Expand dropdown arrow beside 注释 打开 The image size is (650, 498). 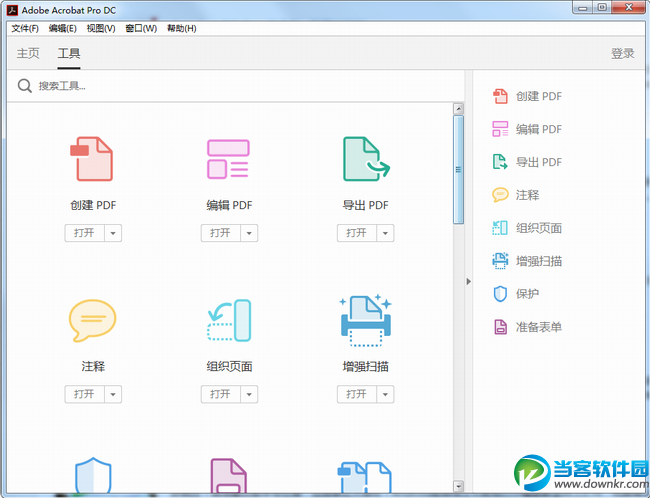coord(113,394)
